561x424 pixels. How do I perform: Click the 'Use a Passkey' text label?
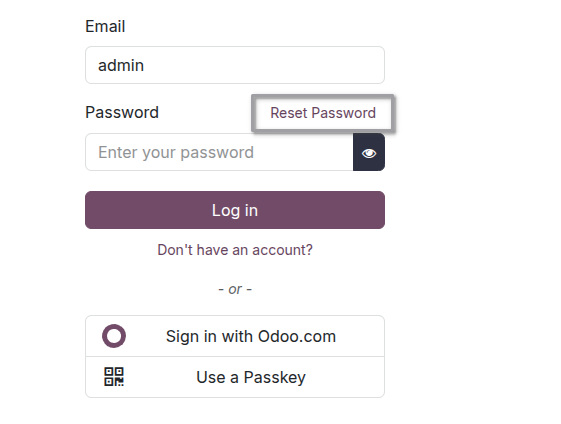click(251, 377)
